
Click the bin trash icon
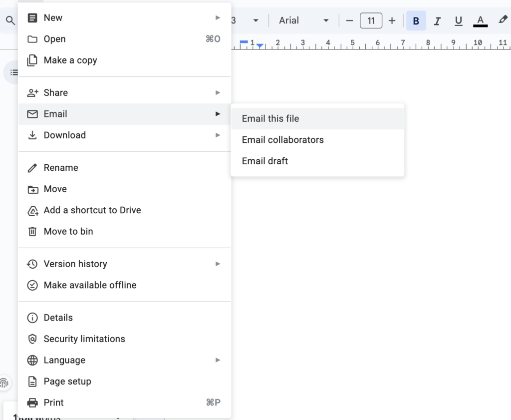pyautogui.click(x=32, y=232)
